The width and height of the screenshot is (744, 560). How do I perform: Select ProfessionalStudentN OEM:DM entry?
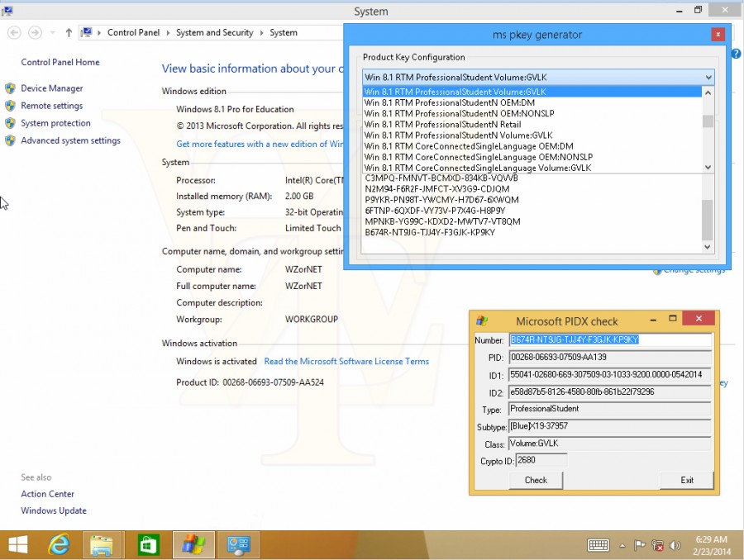(532, 103)
